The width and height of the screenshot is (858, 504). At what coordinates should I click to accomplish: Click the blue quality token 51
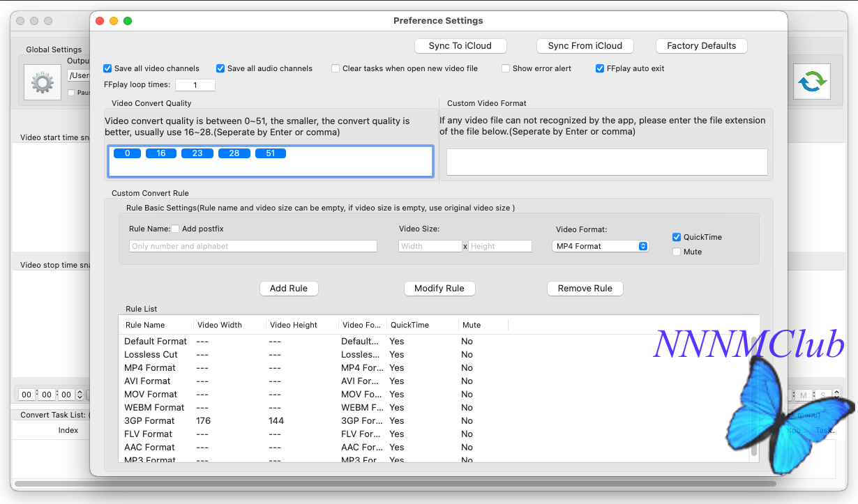(271, 153)
